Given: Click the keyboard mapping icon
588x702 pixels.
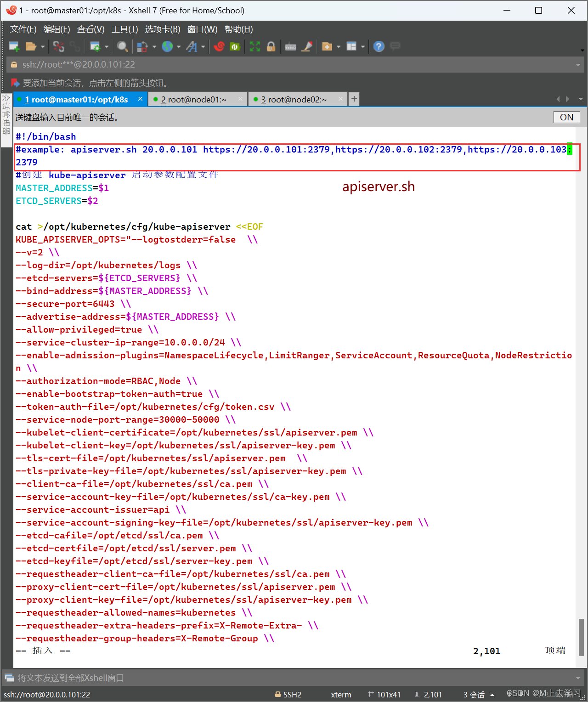Looking at the screenshot, I should tap(291, 46).
